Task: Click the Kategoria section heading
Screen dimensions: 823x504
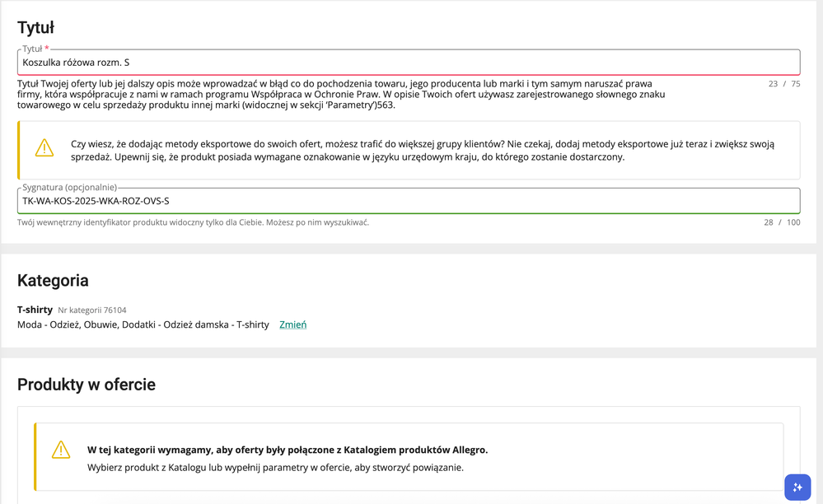Action: click(53, 280)
